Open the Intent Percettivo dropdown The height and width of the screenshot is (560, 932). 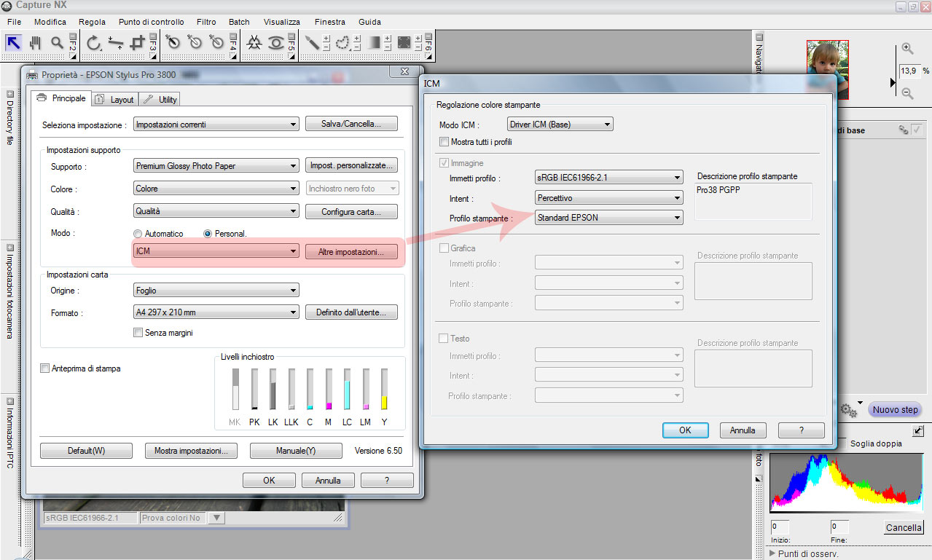point(609,197)
